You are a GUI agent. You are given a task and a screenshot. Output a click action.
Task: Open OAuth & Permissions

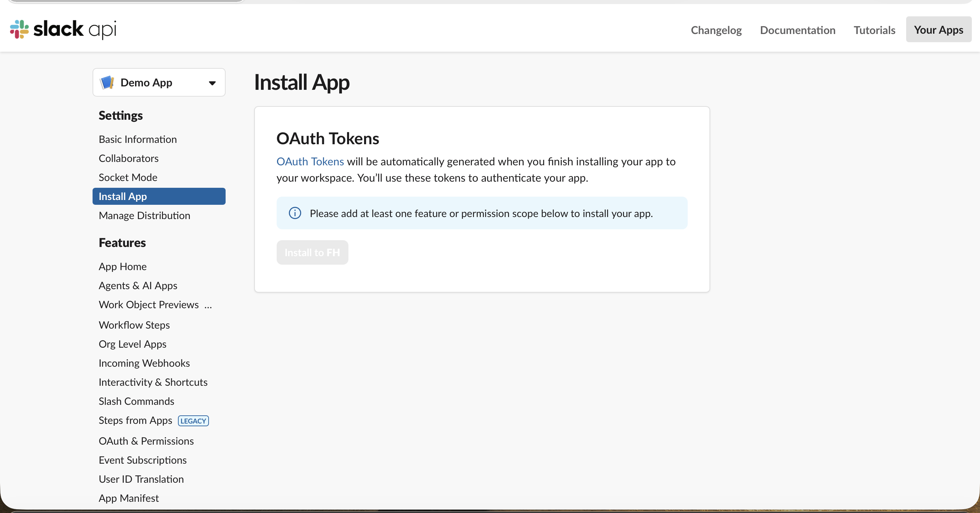[x=146, y=441]
